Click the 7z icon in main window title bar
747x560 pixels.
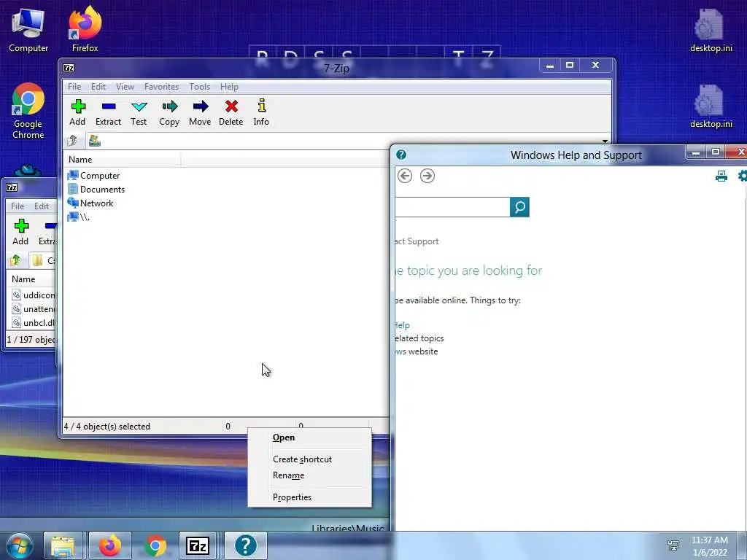pos(69,68)
